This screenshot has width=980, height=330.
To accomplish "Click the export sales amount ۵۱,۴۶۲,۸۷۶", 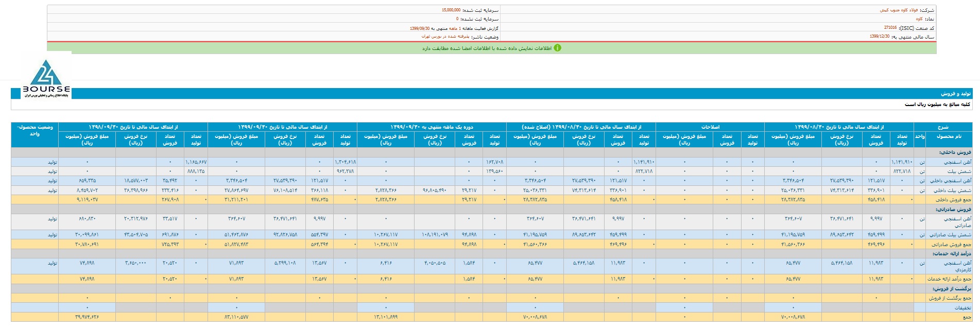I will 236,235.
